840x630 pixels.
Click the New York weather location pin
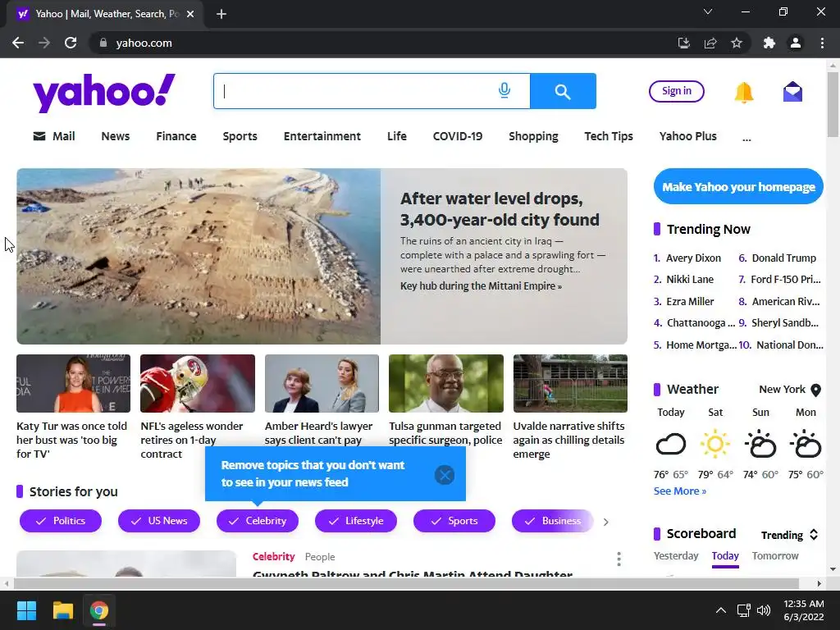(x=816, y=390)
